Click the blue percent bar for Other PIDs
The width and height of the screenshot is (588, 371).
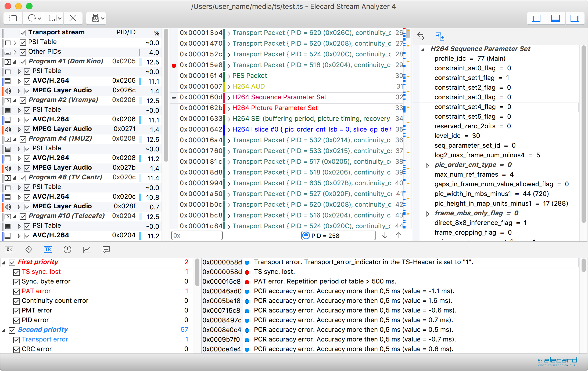coord(139,52)
